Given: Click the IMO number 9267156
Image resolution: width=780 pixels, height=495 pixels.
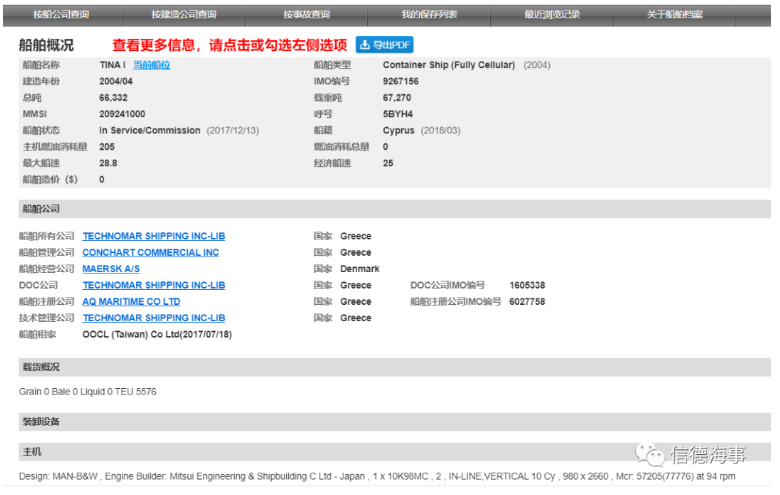Looking at the screenshot, I should (x=401, y=81).
